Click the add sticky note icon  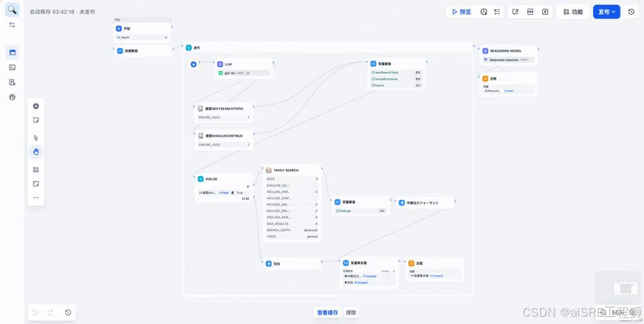36,120
